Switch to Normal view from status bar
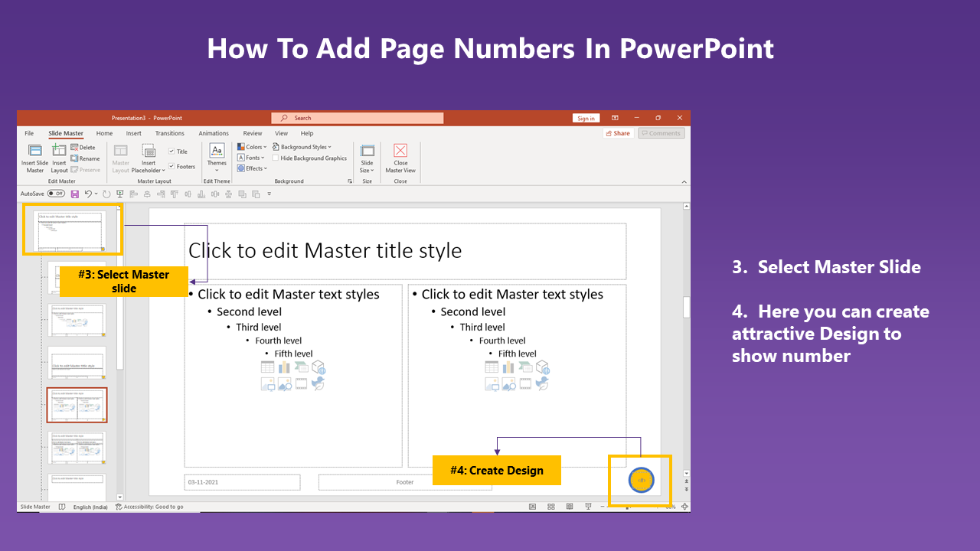The height and width of the screenshot is (551, 980). pos(532,507)
